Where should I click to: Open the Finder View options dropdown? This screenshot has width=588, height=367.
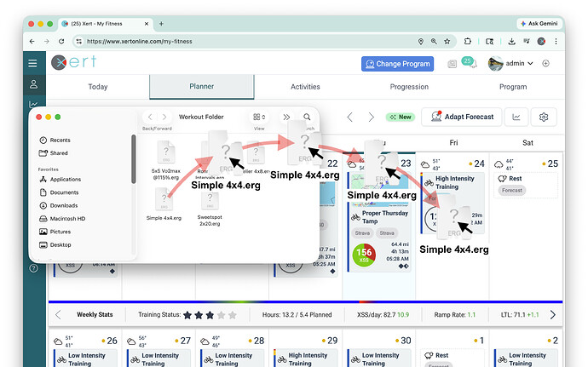[259, 117]
